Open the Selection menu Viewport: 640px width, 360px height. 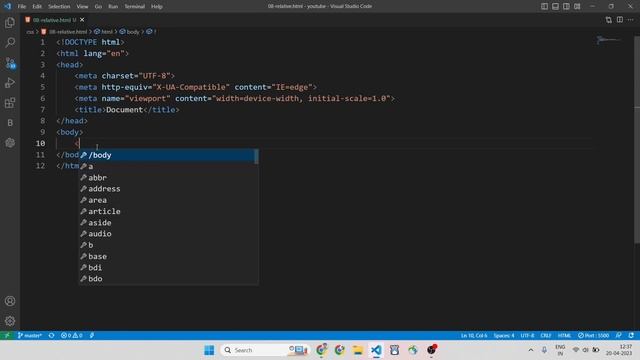59,7
